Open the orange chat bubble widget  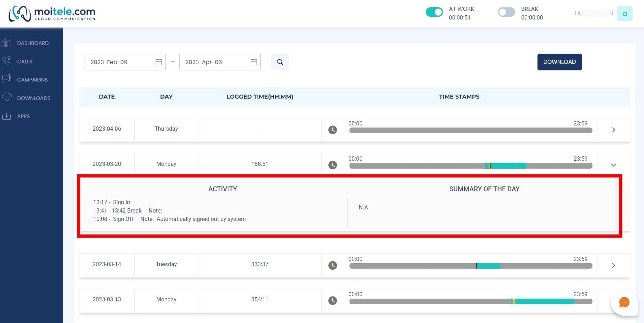tap(624, 302)
